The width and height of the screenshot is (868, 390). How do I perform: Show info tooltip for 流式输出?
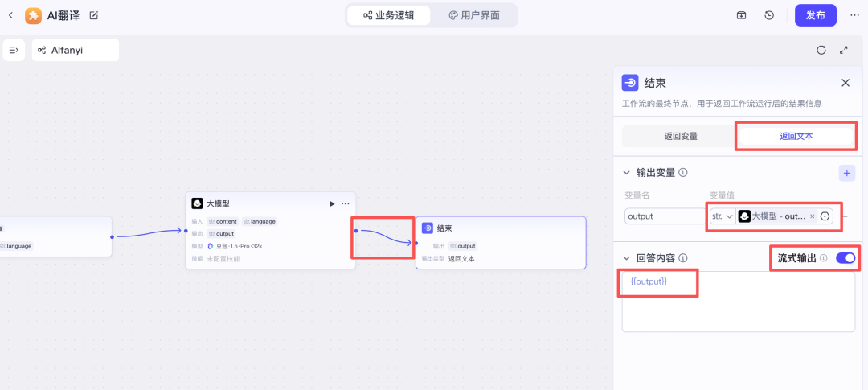[x=823, y=258]
